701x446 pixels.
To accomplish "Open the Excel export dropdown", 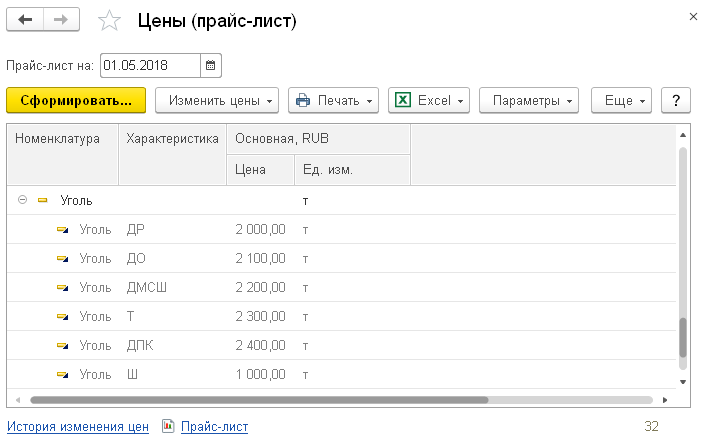I will [429, 101].
